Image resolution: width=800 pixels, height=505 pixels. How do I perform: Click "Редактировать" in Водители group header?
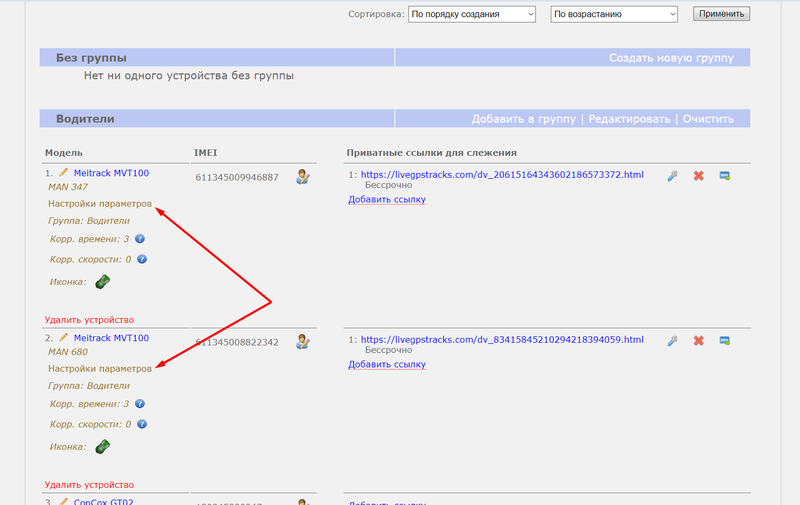(x=629, y=119)
